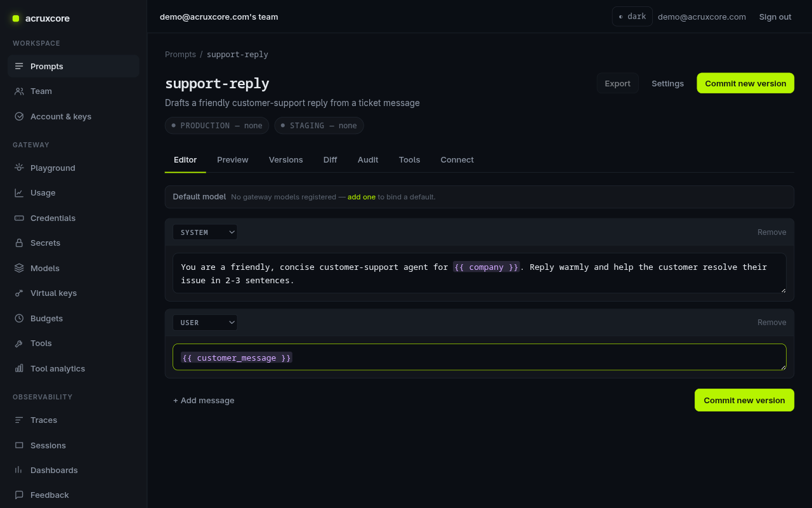
Task: Click the Models layers icon
Action: [x=19, y=268]
